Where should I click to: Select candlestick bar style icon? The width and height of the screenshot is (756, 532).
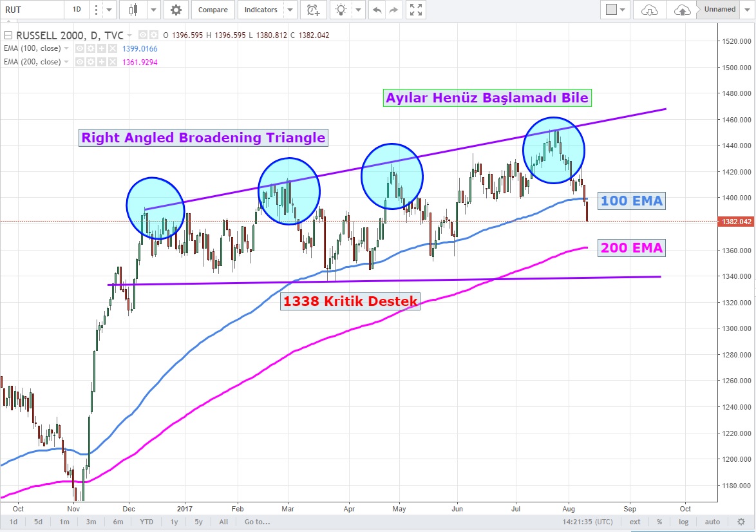click(133, 10)
